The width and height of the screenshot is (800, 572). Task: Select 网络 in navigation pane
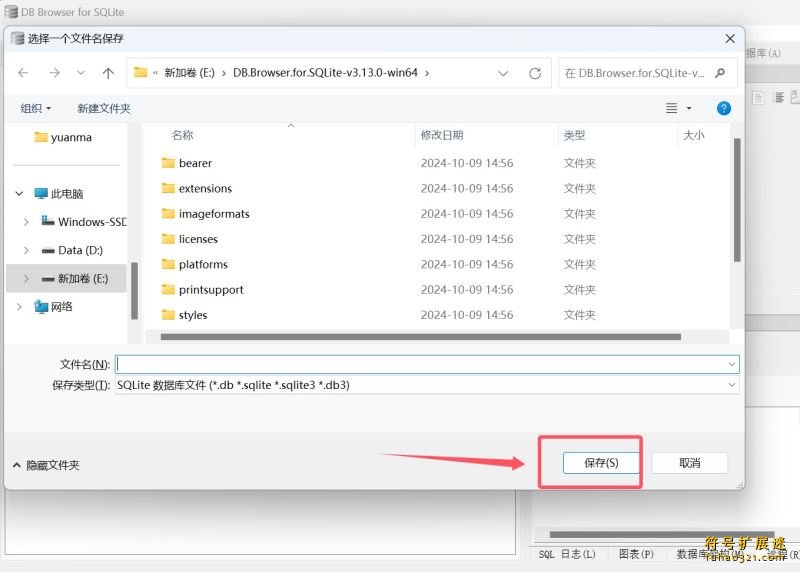pyautogui.click(x=53, y=307)
